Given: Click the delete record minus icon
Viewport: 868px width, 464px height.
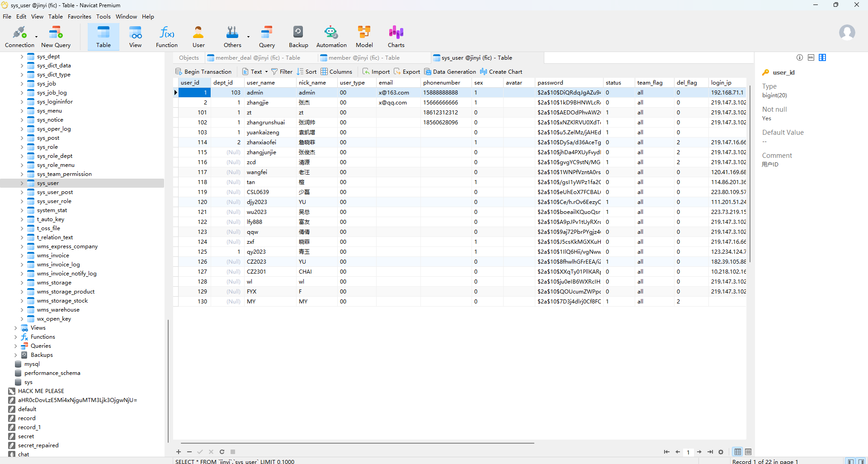Looking at the screenshot, I should click(x=189, y=452).
